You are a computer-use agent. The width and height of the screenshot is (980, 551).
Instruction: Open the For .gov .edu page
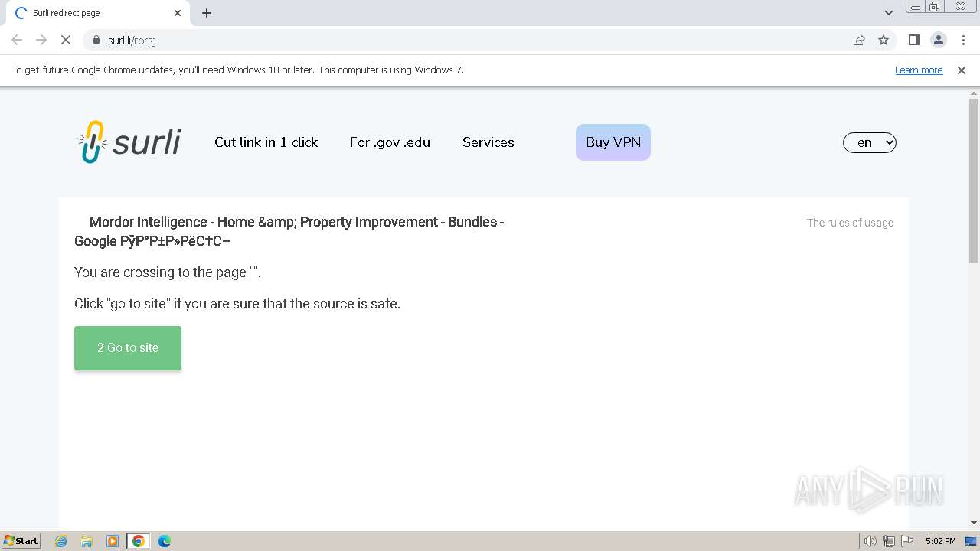coord(390,142)
